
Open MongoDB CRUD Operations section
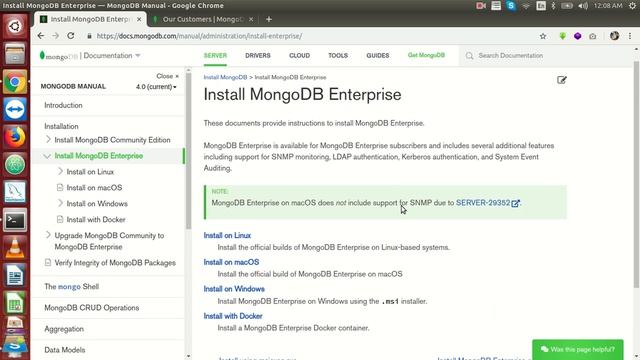91,308
